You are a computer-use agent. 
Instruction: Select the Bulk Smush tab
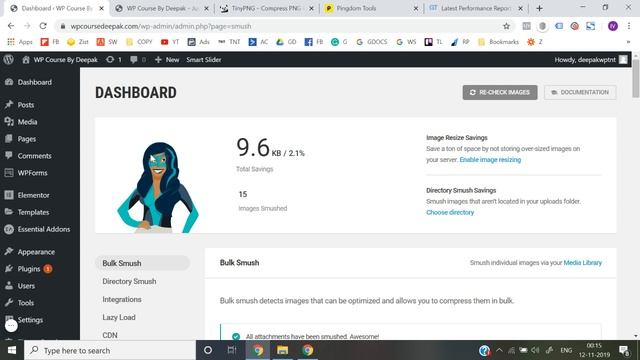click(x=142, y=263)
